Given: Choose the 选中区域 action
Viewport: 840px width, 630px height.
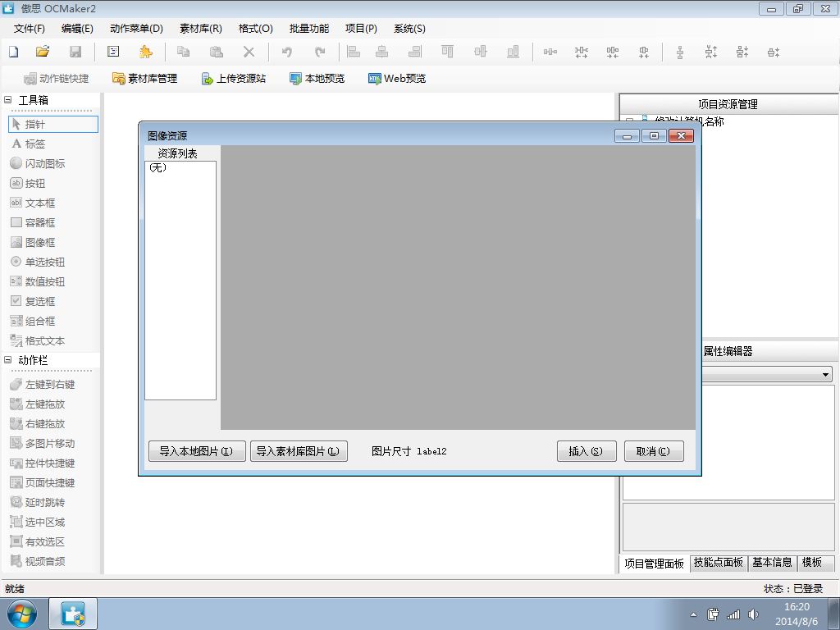Looking at the screenshot, I should click(x=38, y=522).
